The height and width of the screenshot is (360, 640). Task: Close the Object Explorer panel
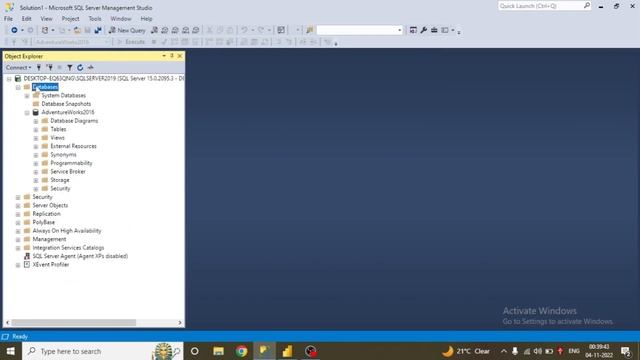[180, 56]
